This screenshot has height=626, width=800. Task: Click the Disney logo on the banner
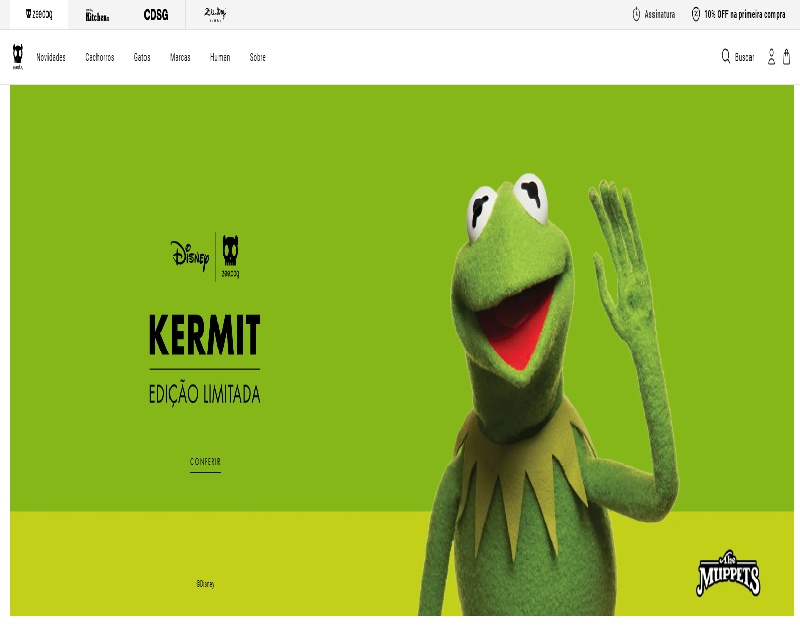[190, 255]
